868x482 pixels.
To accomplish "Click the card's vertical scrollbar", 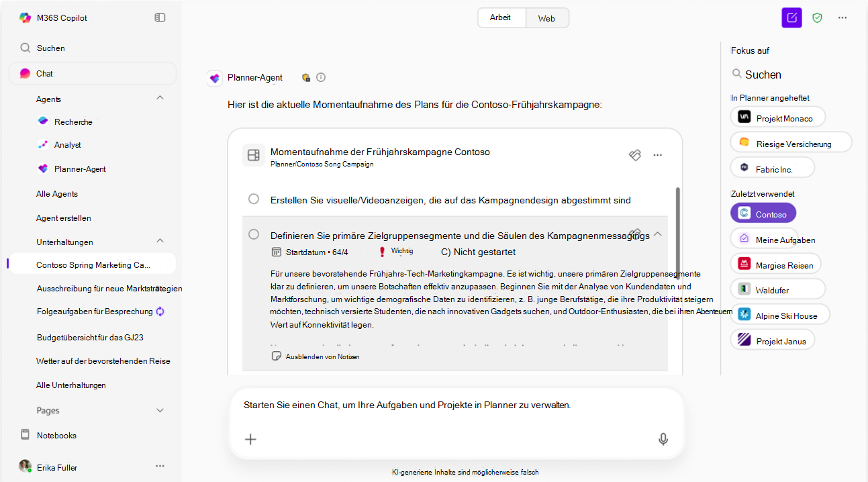I will (677, 232).
